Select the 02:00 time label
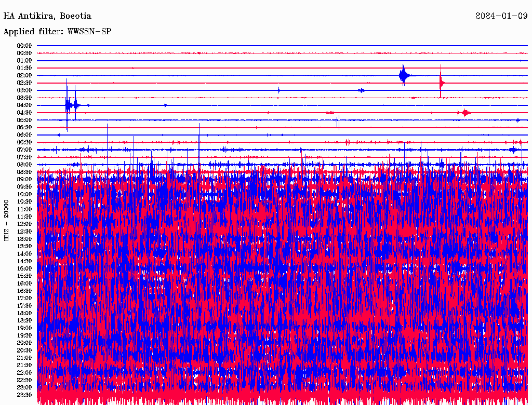 (x=24, y=75)
